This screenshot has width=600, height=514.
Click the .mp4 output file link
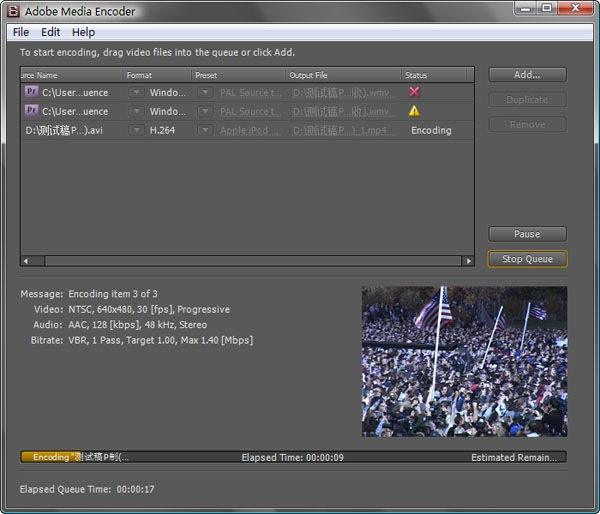tap(342, 131)
